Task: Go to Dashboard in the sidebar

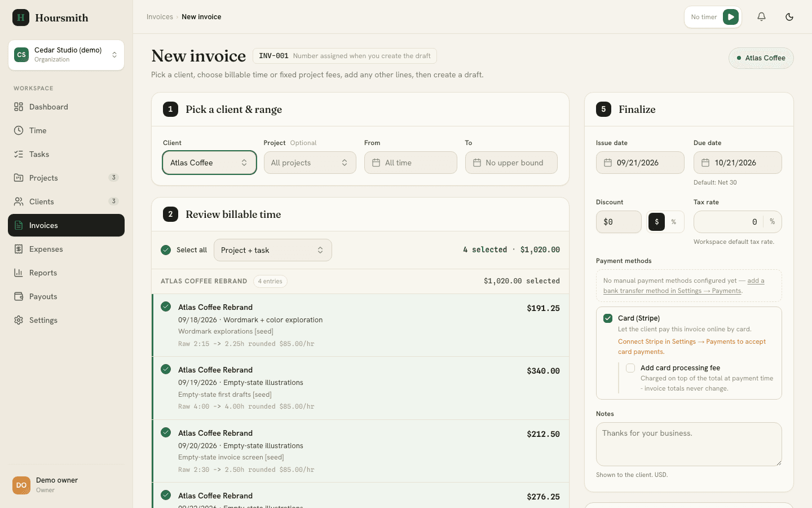Action: [67, 107]
